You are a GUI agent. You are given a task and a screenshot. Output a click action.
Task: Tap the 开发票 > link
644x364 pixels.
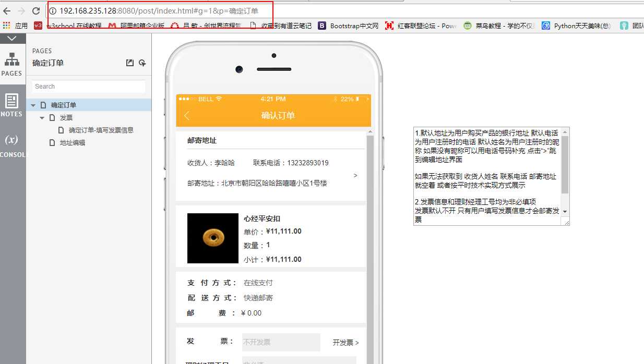345,343
